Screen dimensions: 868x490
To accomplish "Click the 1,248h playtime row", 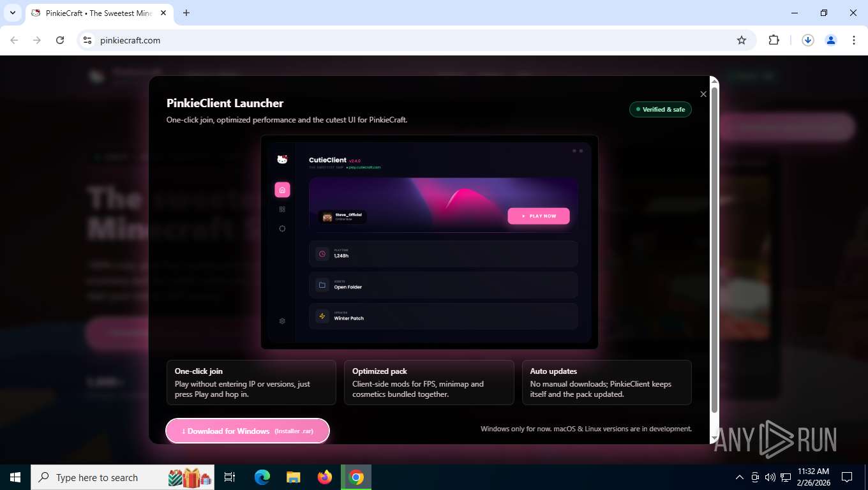I will (x=444, y=254).
